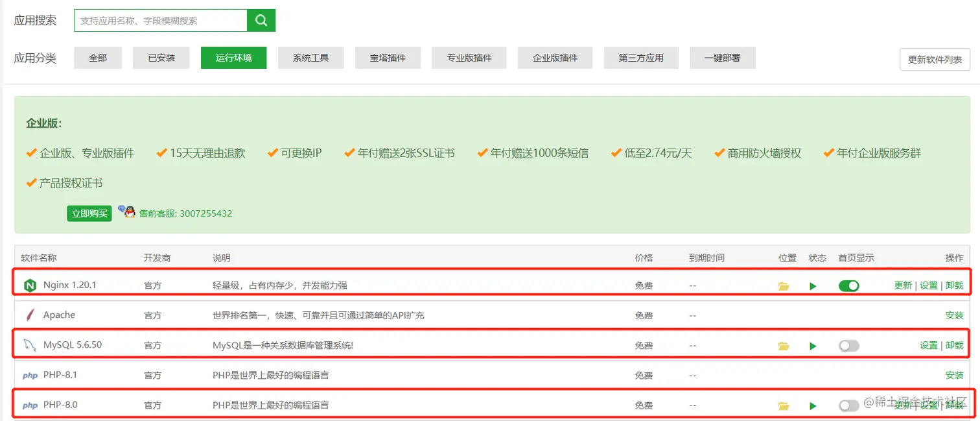Click the Nginx 1.20.1 name
980x421 pixels.
pyautogui.click(x=70, y=285)
